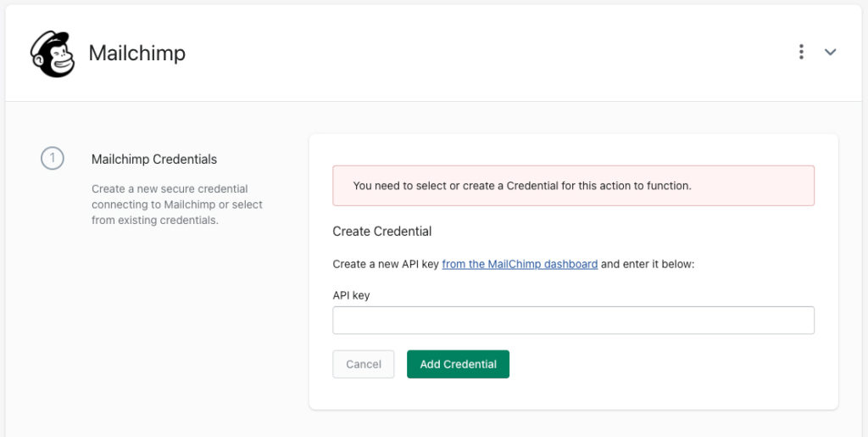Select the step 1 circle indicator
This screenshot has width=868, height=437.
coord(52,159)
